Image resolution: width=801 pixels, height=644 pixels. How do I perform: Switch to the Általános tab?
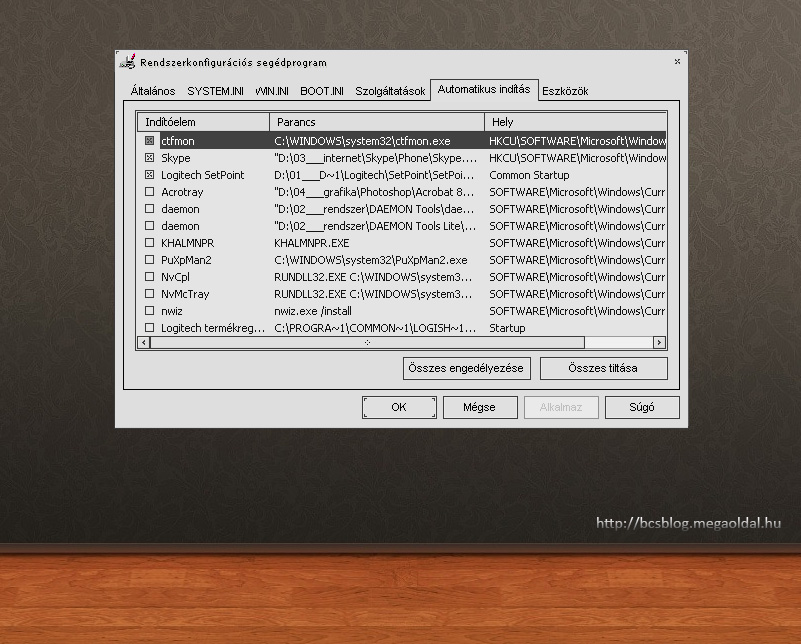[153, 91]
